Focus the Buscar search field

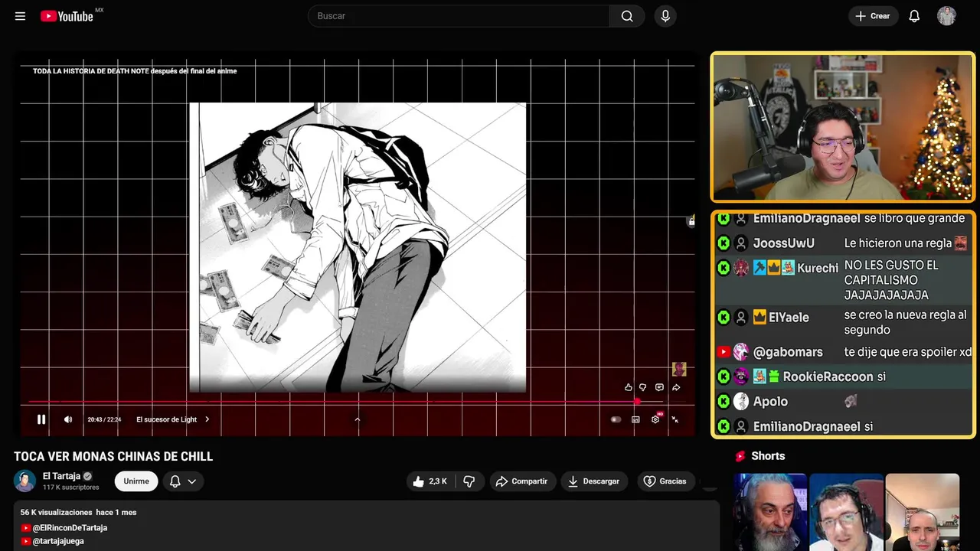click(459, 16)
